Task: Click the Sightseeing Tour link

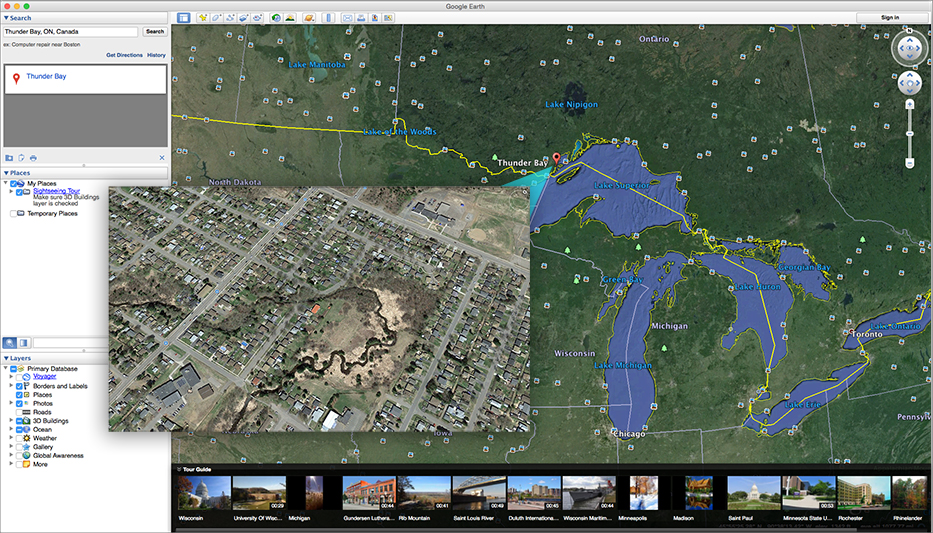Action: pos(57,192)
